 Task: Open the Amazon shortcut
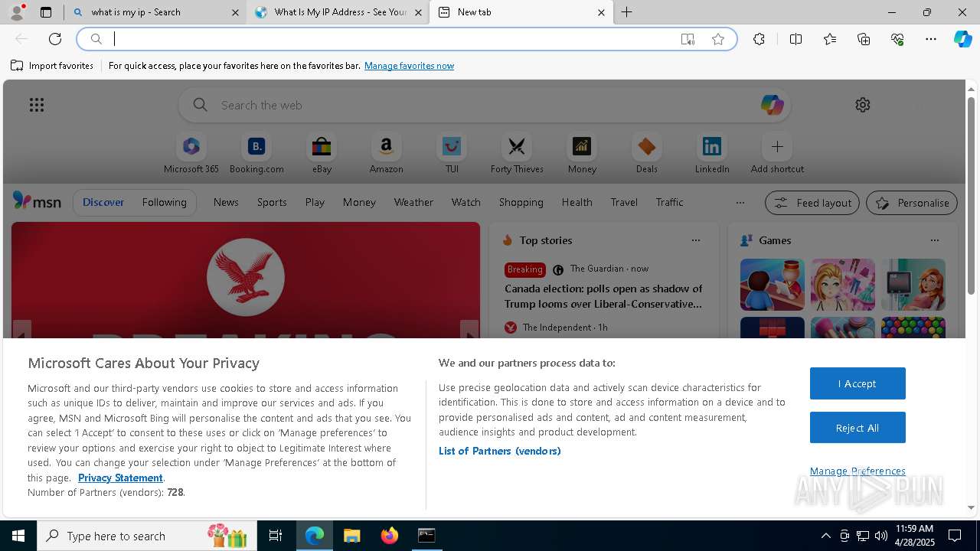[386, 154]
